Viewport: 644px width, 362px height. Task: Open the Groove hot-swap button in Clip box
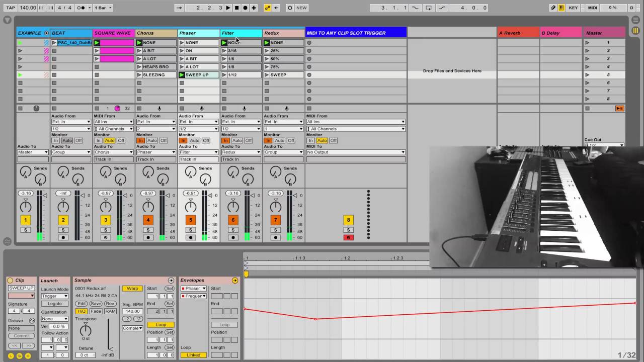tap(32, 321)
